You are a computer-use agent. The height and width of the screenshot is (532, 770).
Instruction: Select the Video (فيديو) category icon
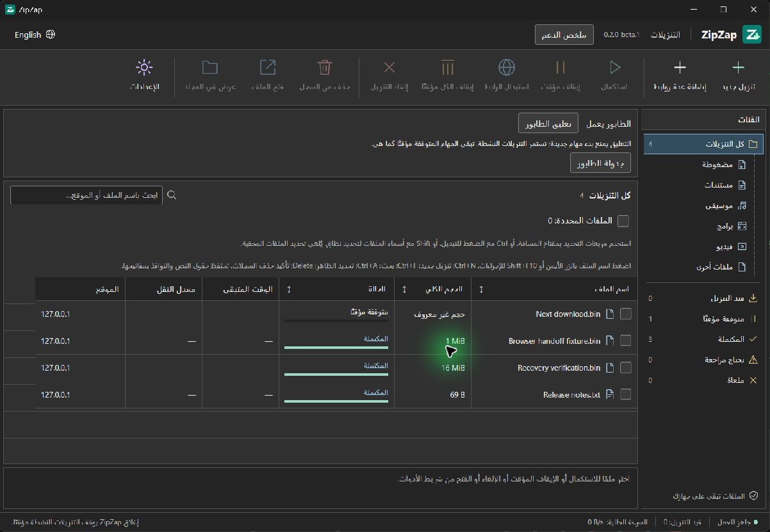(x=742, y=246)
